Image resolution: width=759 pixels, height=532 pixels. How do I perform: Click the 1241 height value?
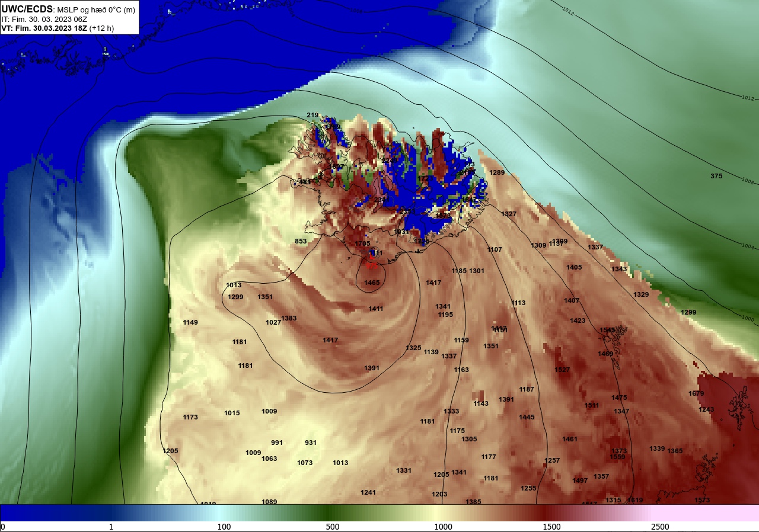368,492
